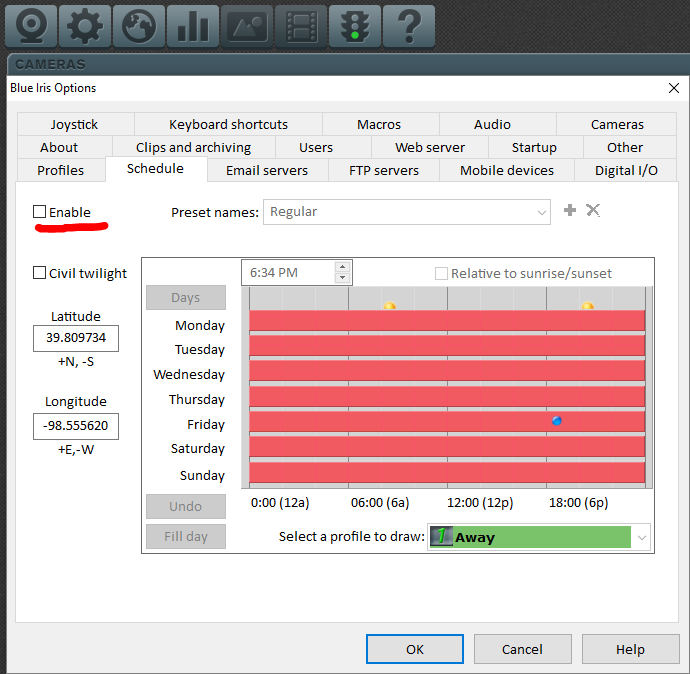The width and height of the screenshot is (690, 674).
Task: Open the bar chart status icon
Action: (x=193, y=26)
